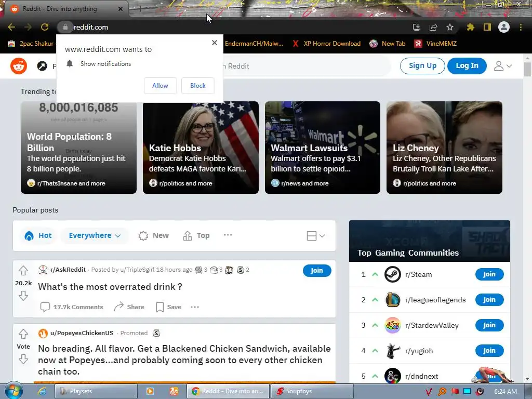
Task: Reload the Reddit page
Action: click(45, 27)
